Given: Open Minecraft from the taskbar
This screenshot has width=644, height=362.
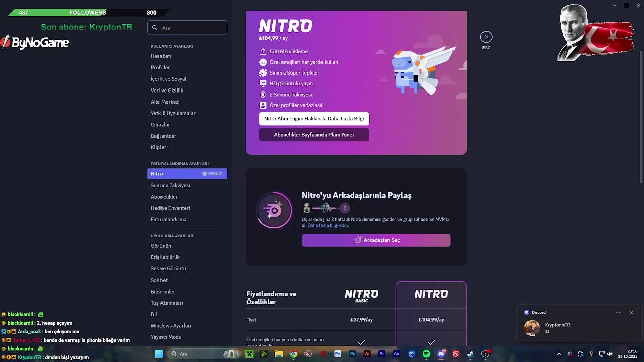Looking at the screenshot, I should [249, 354].
